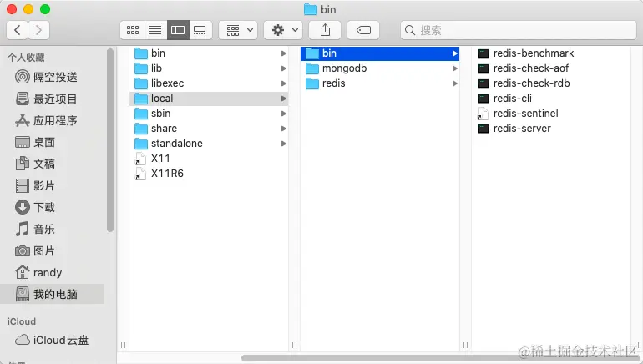The image size is (643, 364).
Task: Expand arrow next to sbin folder
Action: 283,114
